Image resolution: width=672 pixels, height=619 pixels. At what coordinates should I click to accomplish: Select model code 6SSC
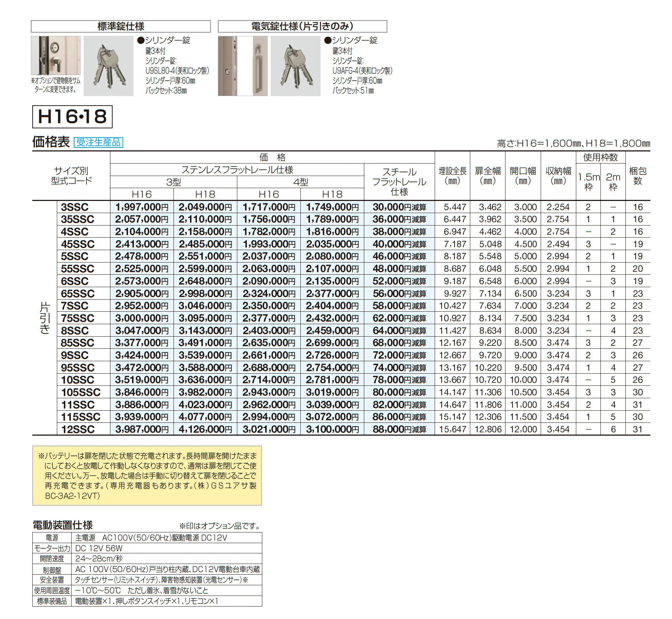pos(75,281)
